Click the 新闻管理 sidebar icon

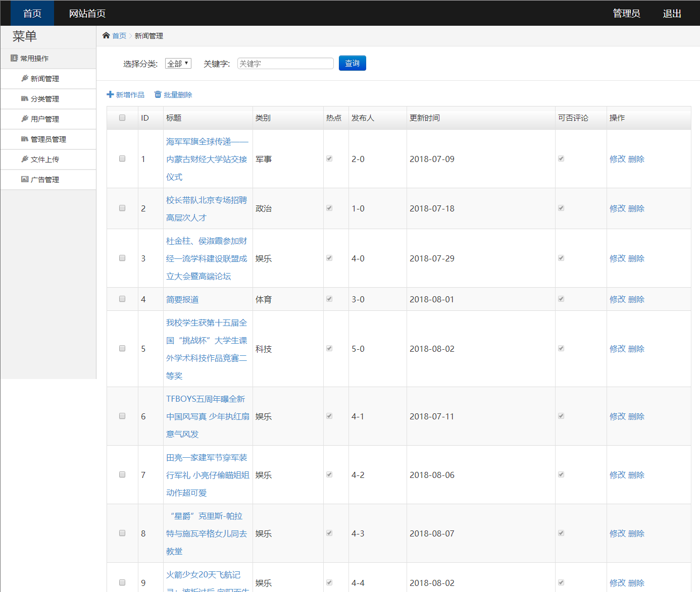(x=25, y=78)
